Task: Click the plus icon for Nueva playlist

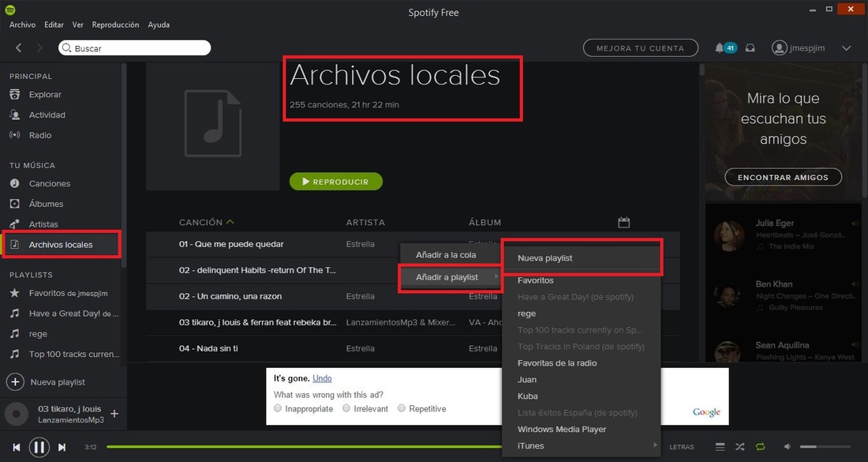Action: coord(16,381)
